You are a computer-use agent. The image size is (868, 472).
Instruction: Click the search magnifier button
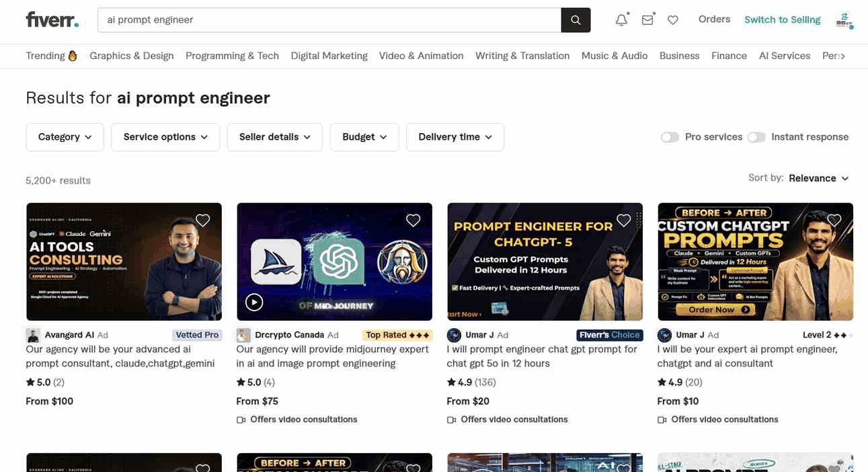pyautogui.click(x=576, y=20)
